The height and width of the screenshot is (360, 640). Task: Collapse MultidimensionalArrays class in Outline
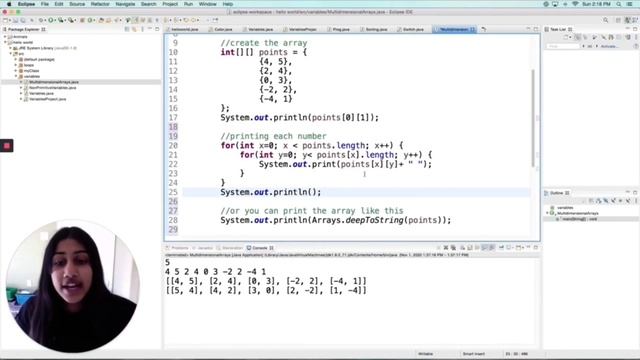[548, 213]
